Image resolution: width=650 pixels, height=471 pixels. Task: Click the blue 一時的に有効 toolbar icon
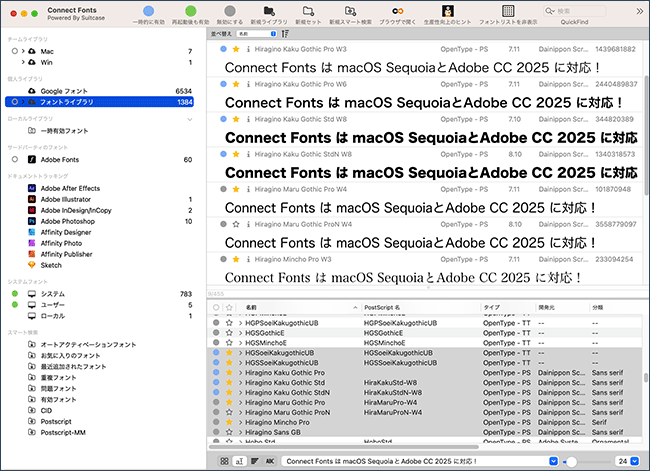pos(148,11)
